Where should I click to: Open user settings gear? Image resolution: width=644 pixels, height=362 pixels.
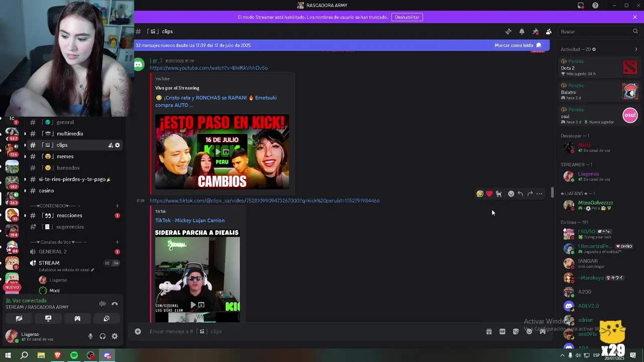coord(115,336)
